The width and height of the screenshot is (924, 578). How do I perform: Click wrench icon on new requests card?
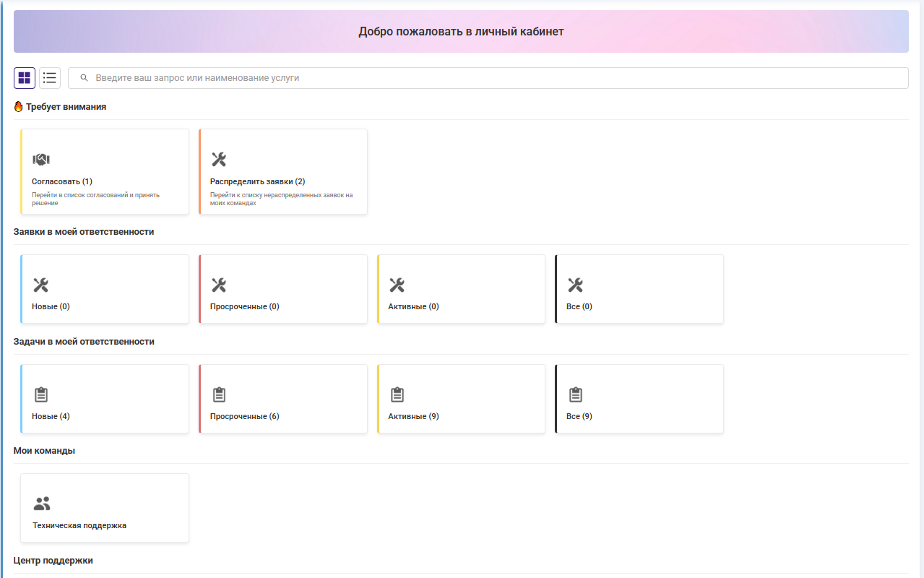[41, 285]
